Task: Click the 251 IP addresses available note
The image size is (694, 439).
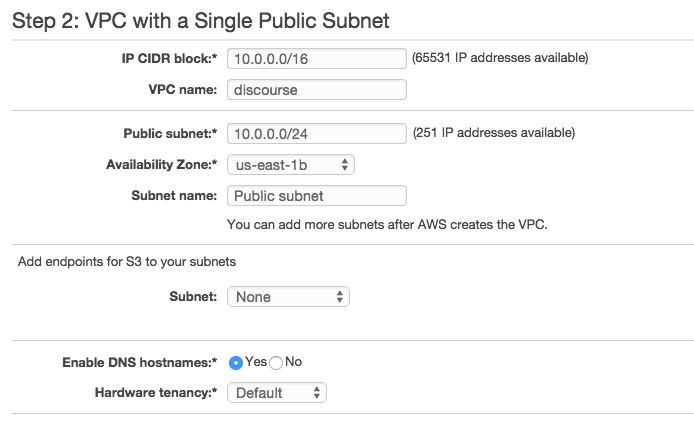Action: (x=494, y=132)
